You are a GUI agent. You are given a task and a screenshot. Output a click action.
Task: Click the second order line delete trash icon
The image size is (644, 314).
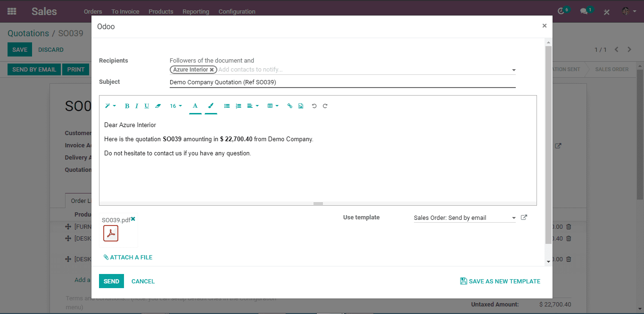(569, 238)
